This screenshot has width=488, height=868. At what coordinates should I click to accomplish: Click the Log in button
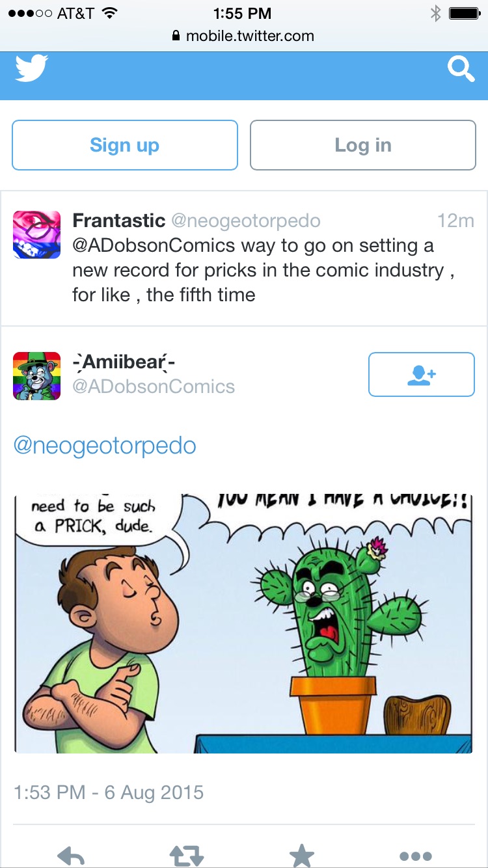[363, 145]
